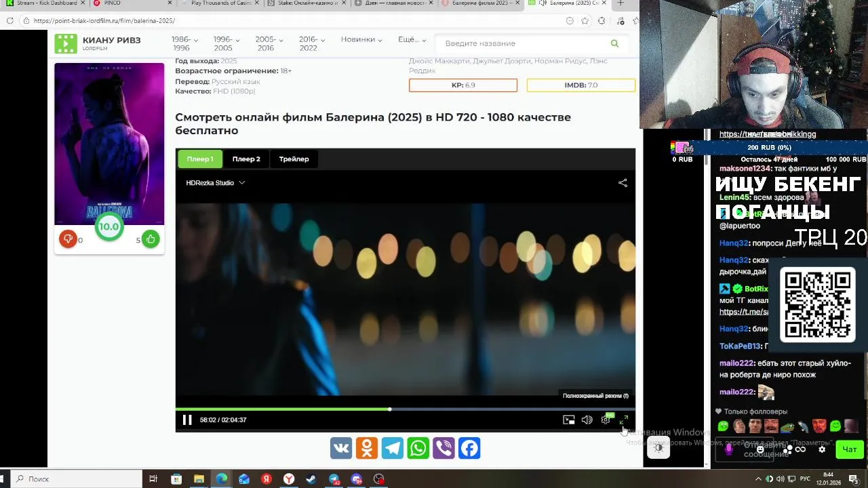The image size is (868, 488).
Task: Focus the Введите название search field
Action: point(522,43)
